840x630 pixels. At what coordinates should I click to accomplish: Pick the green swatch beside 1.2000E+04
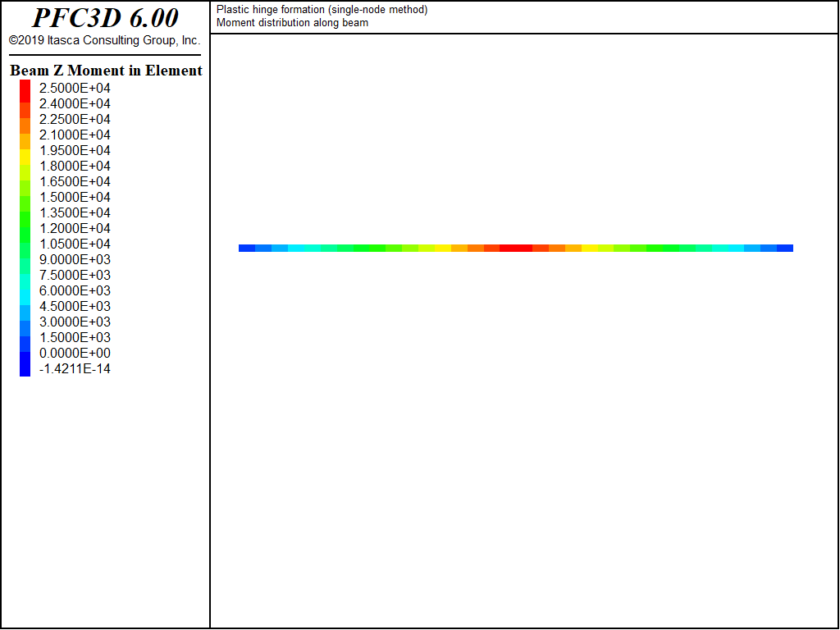click(x=25, y=235)
